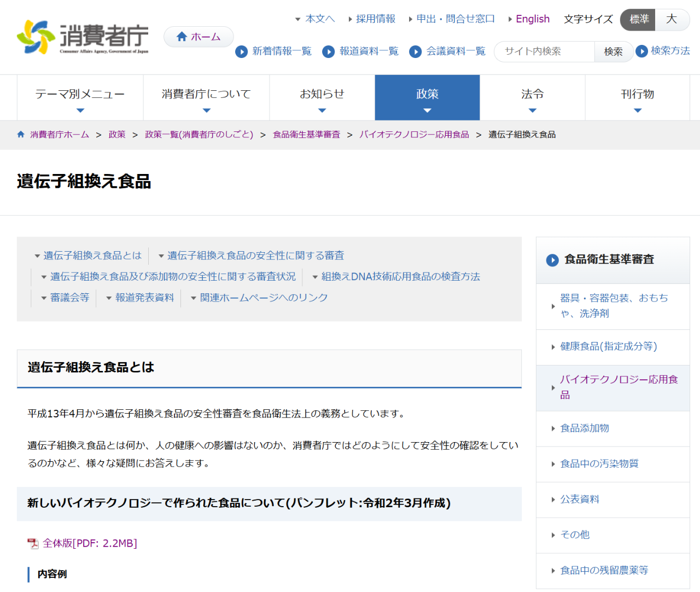
Task: Open 食品添加物 in the sidebar
Action: point(585,428)
